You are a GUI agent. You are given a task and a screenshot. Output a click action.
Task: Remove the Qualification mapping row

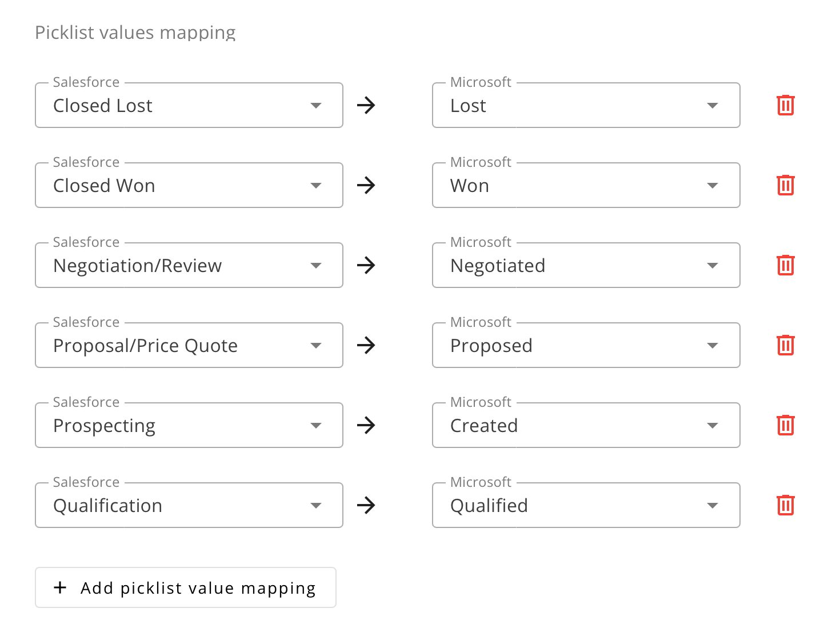coord(786,505)
